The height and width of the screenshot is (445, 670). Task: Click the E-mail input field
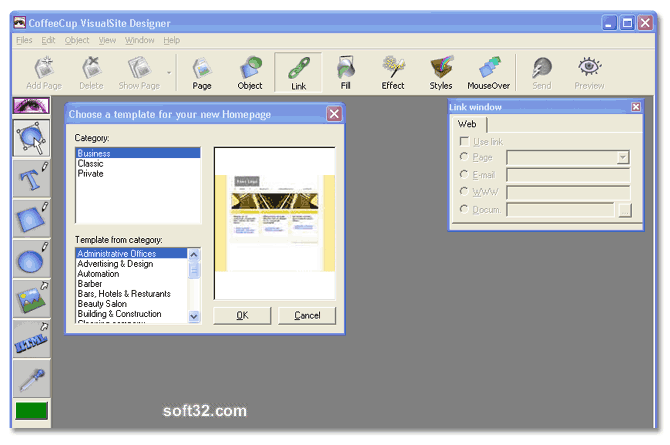coord(568,175)
